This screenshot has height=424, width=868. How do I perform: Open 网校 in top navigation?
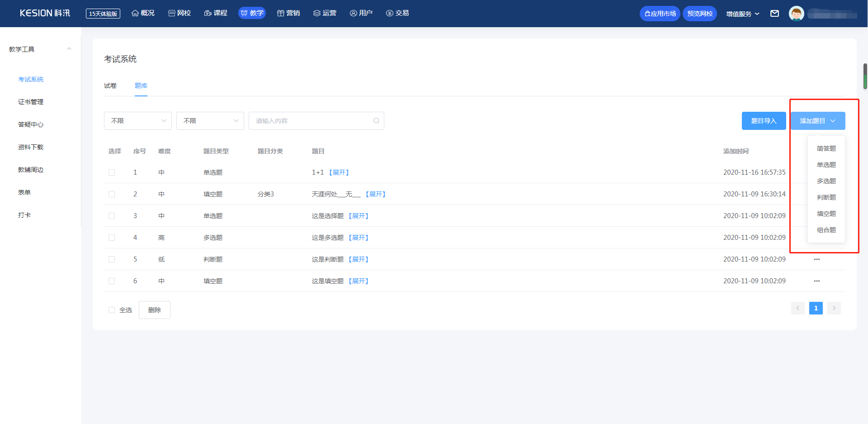pos(179,13)
